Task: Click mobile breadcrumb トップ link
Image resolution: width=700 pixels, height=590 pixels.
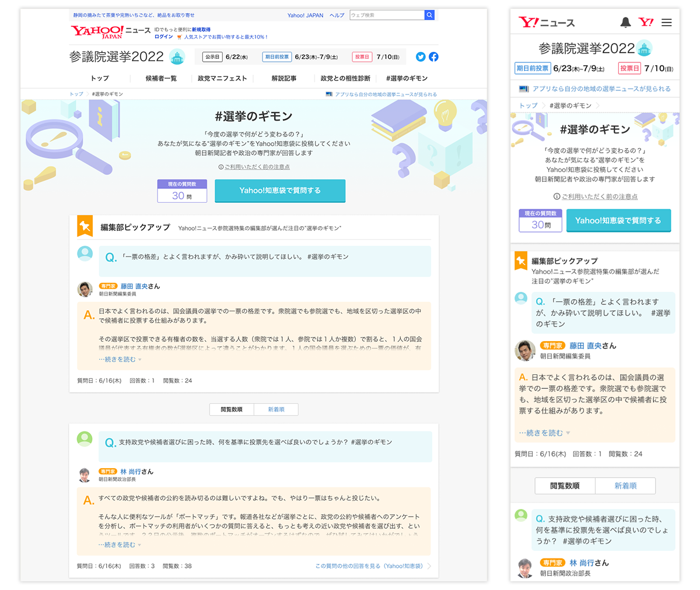Action: (528, 106)
